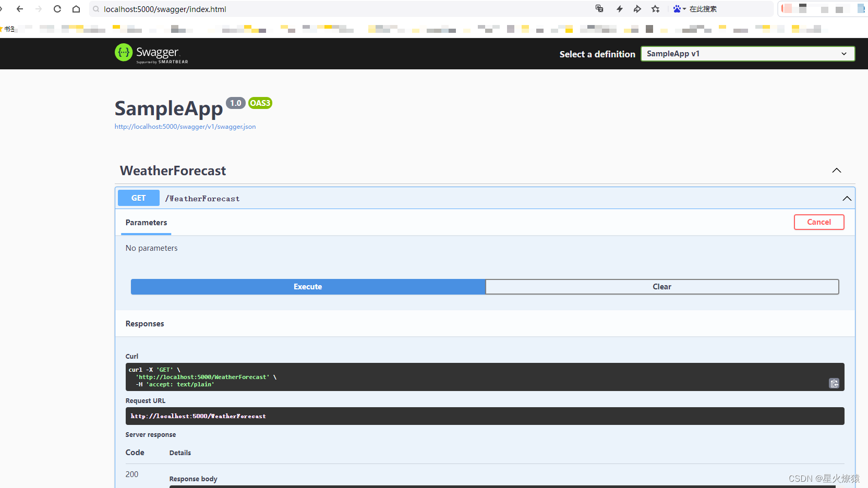Click the WeatherForecast section heading

click(173, 170)
